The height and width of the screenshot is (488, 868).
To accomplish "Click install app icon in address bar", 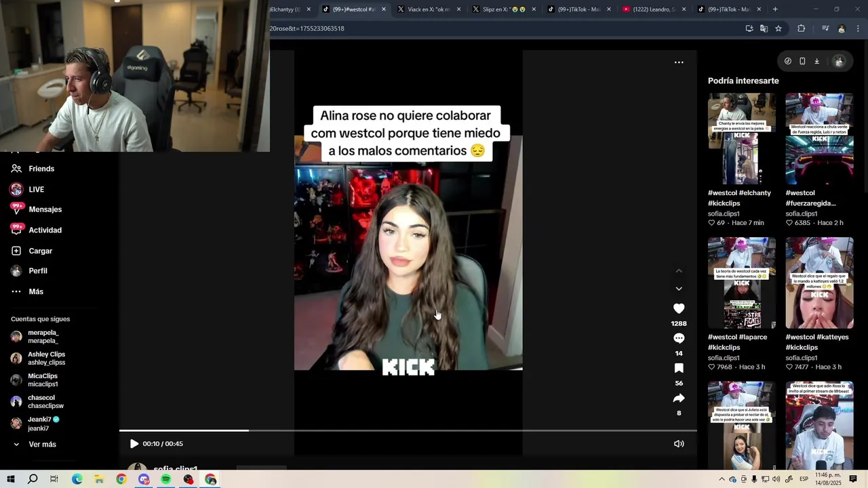I will pyautogui.click(x=749, y=28).
